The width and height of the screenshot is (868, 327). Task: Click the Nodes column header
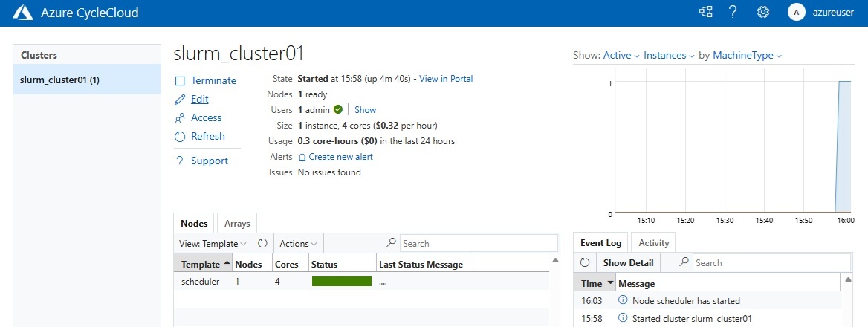tap(251, 264)
